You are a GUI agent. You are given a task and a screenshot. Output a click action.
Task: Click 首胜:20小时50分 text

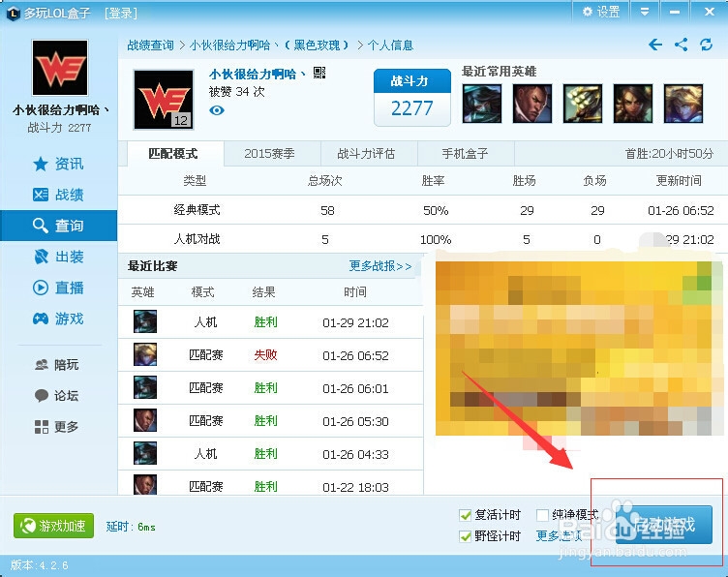click(x=669, y=154)
